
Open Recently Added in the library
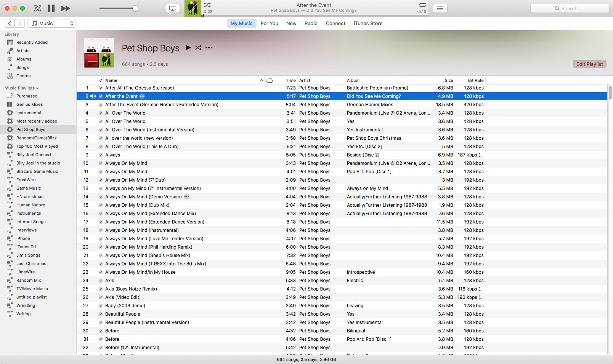click(x=32, y=42)
